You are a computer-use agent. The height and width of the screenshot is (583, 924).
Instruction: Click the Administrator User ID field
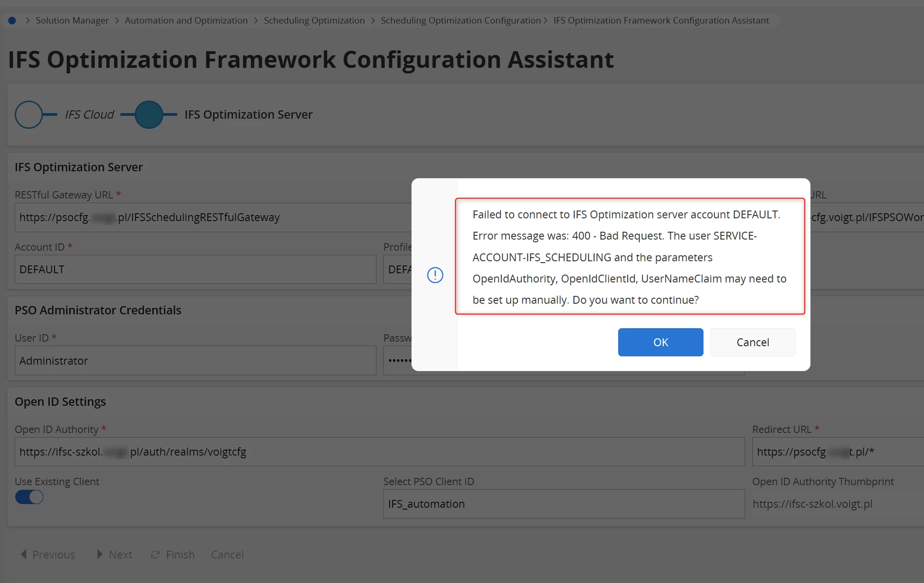[x=195, y=361]
